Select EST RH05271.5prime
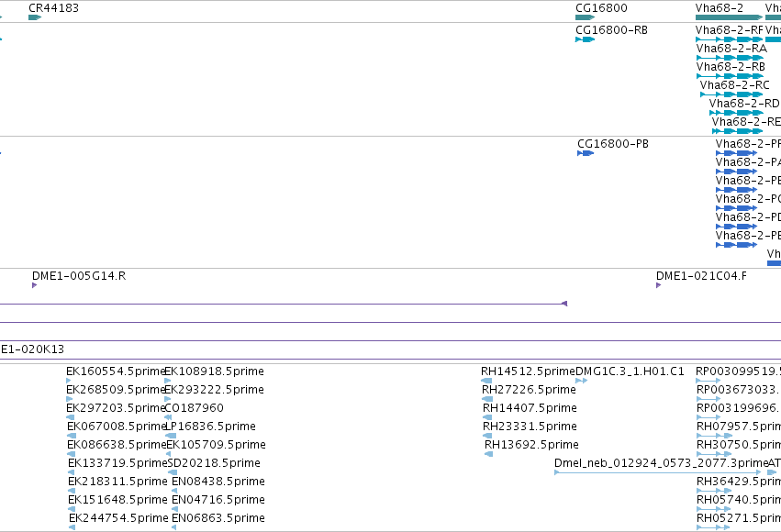This screenshot has width=781, height=532. point(714,527)
